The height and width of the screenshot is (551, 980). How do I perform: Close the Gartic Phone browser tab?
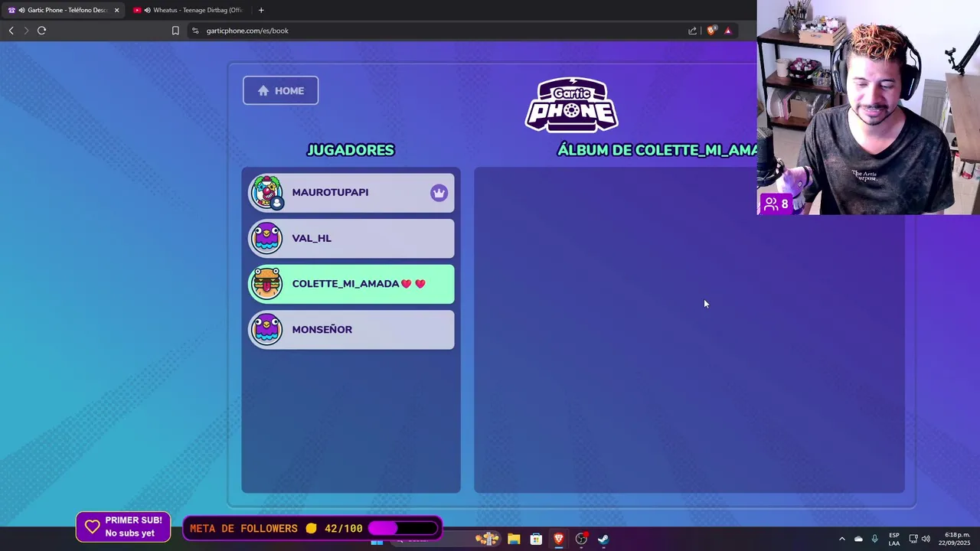point(116,10)
